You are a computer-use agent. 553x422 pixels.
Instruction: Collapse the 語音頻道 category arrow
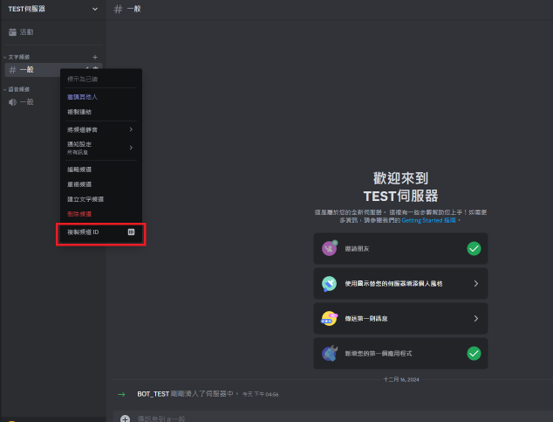point(5,90)
